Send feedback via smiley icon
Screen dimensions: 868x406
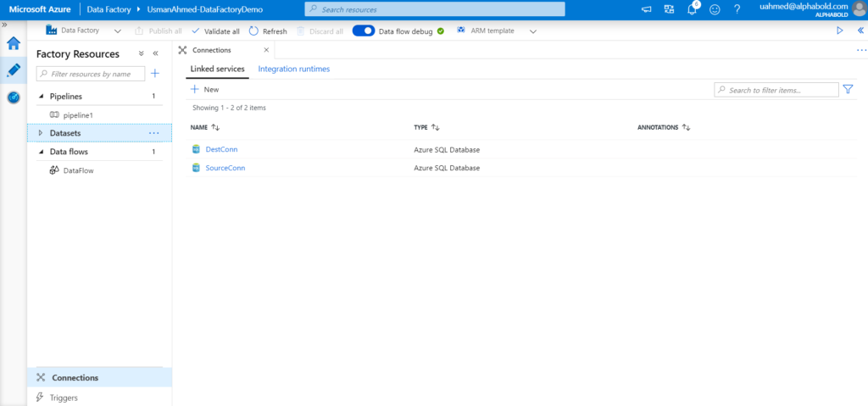pyautogui.click(x=715, y=9)
